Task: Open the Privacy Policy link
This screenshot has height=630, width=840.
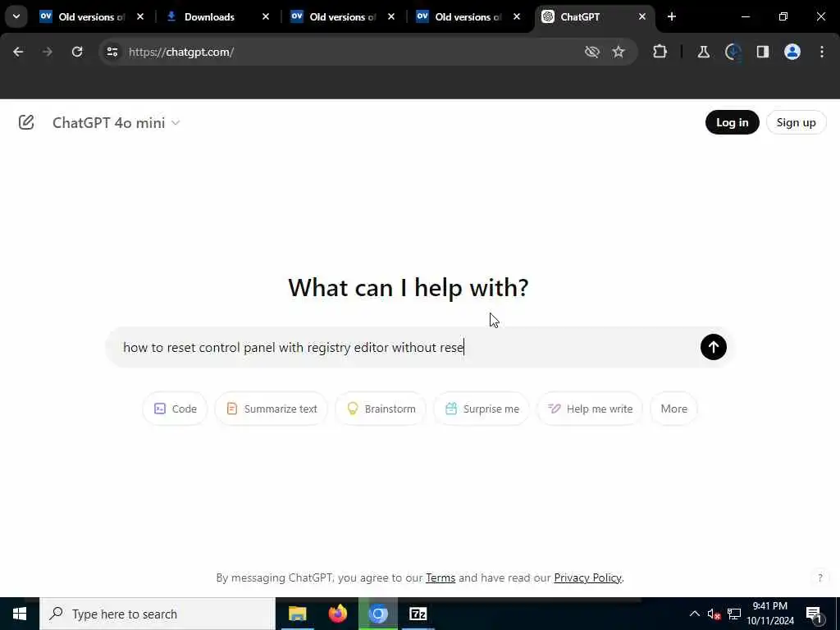Action: point(587,577)
